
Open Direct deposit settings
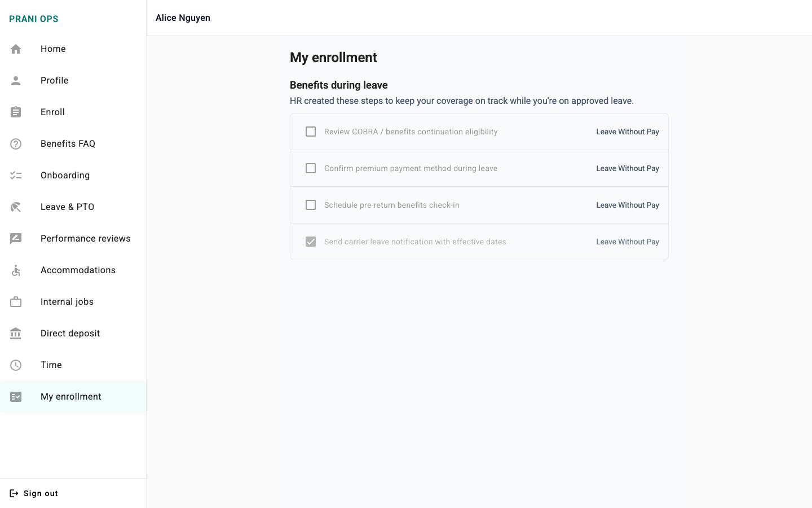click(x=73, y=334)
